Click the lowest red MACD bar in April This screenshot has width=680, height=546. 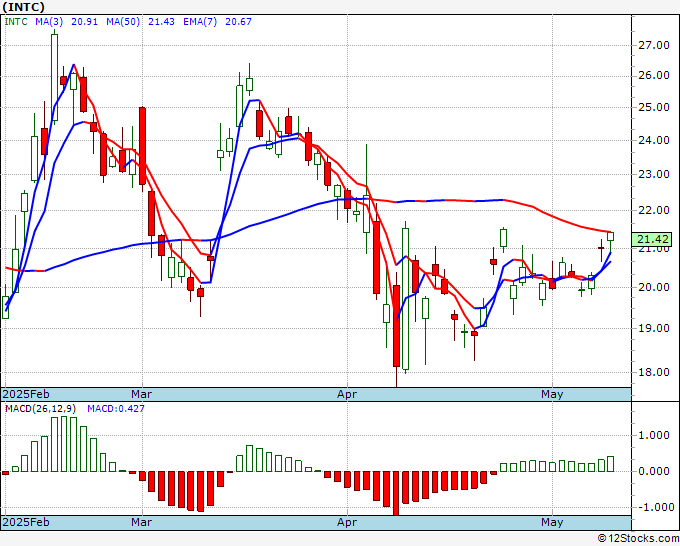click(x=396, y=493)
